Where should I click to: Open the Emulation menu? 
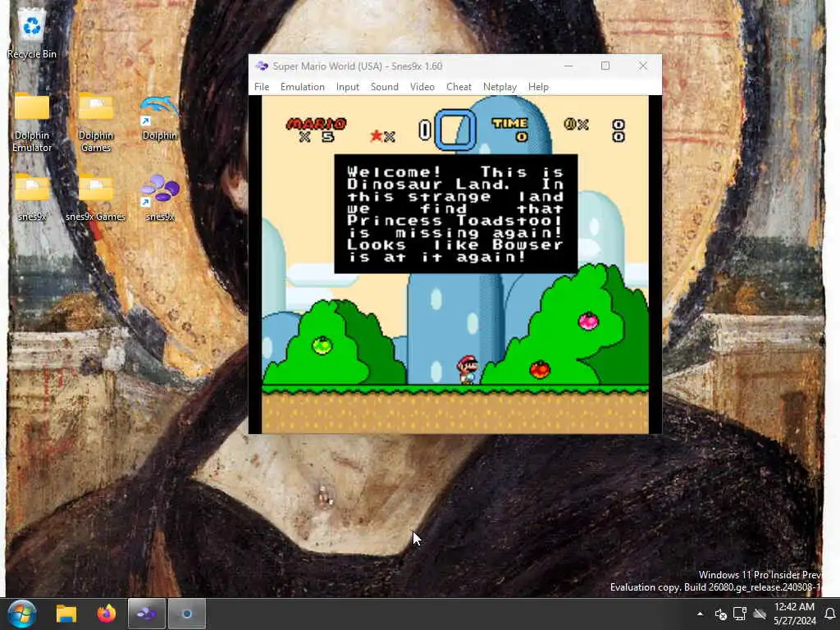coord(302,87)
